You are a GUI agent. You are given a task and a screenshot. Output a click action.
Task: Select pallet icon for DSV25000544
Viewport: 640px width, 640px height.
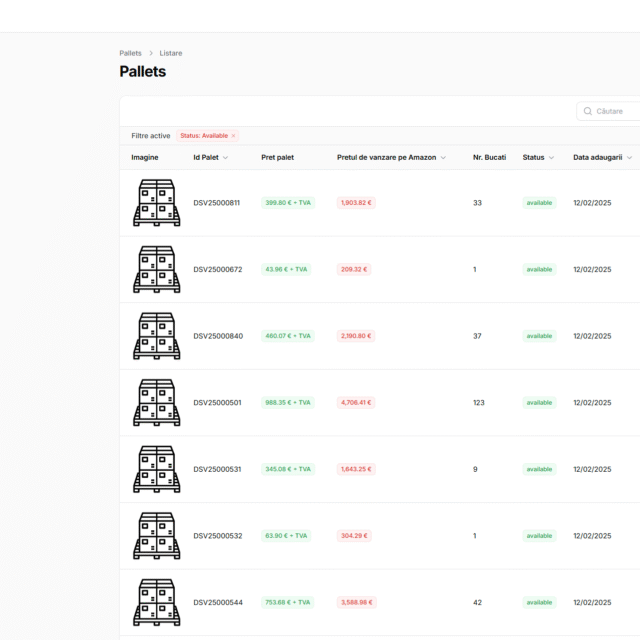coord(156,603)
